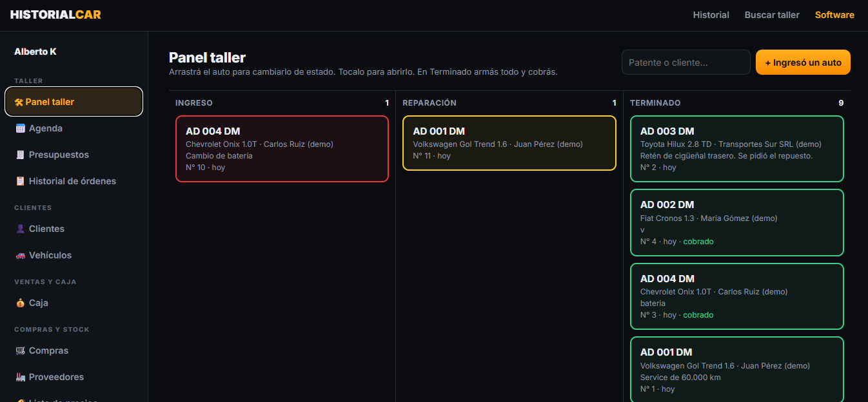868x402 pixels.
Task: Click the Vehículos car icon
Action: pyautogui.click(x=20, y=255)
